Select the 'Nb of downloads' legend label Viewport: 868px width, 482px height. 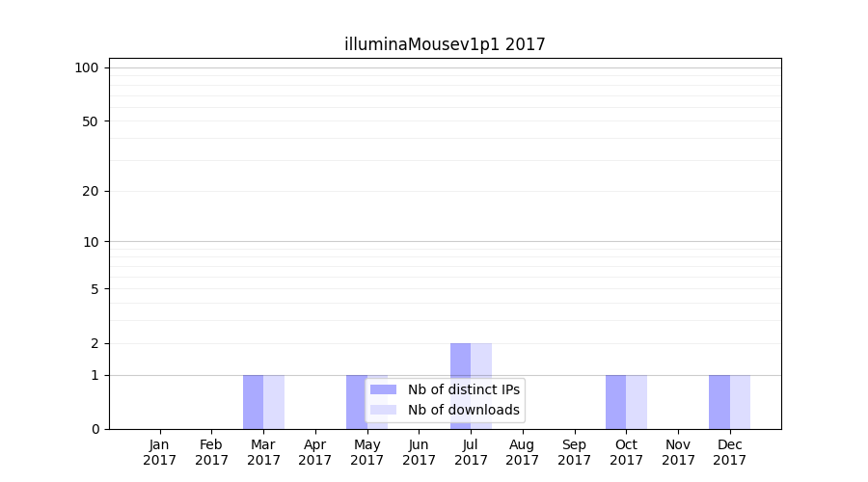pos(463,410)
